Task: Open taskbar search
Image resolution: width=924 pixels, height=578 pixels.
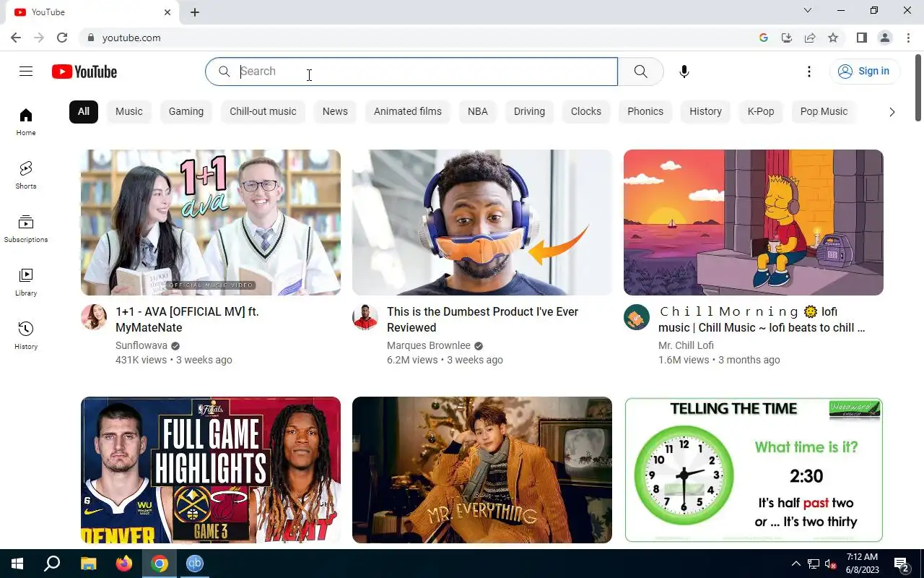Action: point(52,564)
